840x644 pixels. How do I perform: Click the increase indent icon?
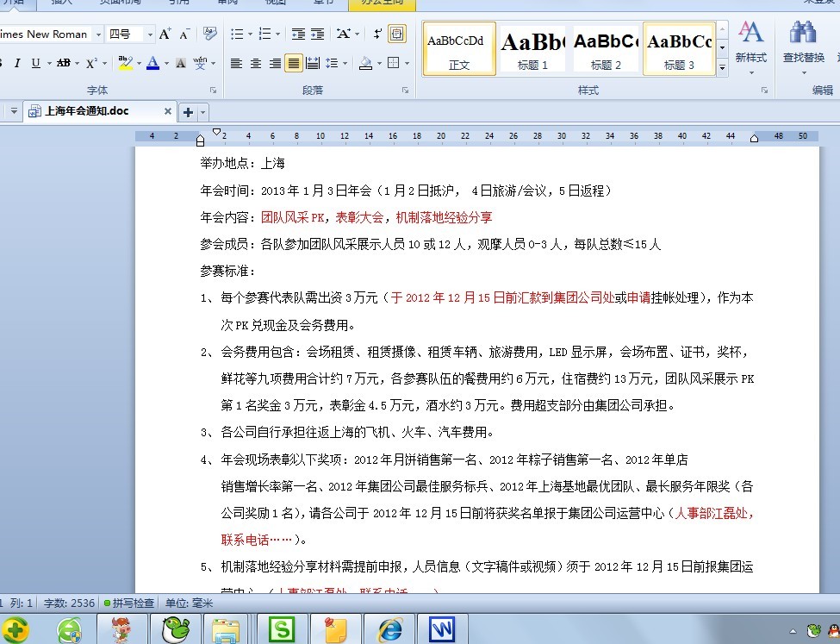click(x=318, y=34)
